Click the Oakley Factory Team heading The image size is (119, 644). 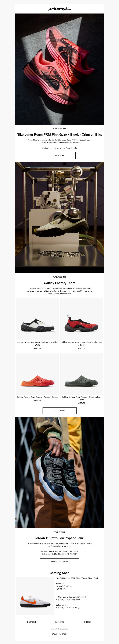[x=59, y=283]
